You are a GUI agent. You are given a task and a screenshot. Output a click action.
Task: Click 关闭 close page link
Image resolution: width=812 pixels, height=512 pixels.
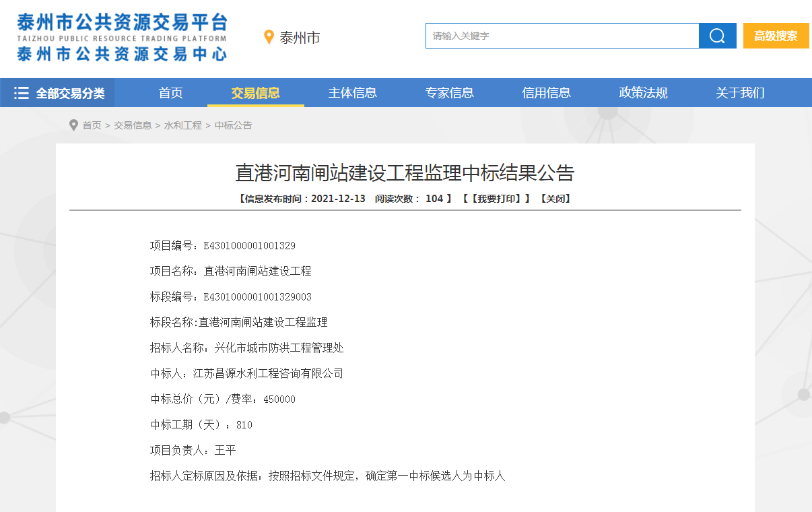click(x=555, y=199)
